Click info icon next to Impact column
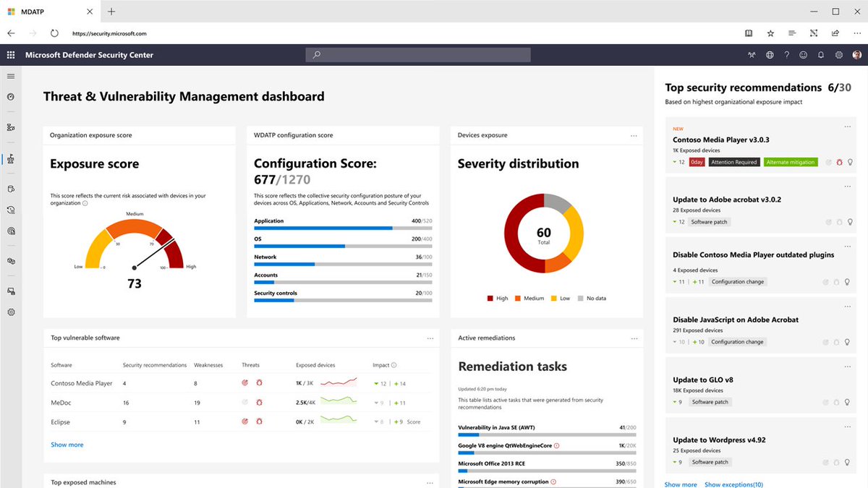Image resolution: width=868 pixels, height=488 pixels. pyautogui.click(x=394, y=365)
